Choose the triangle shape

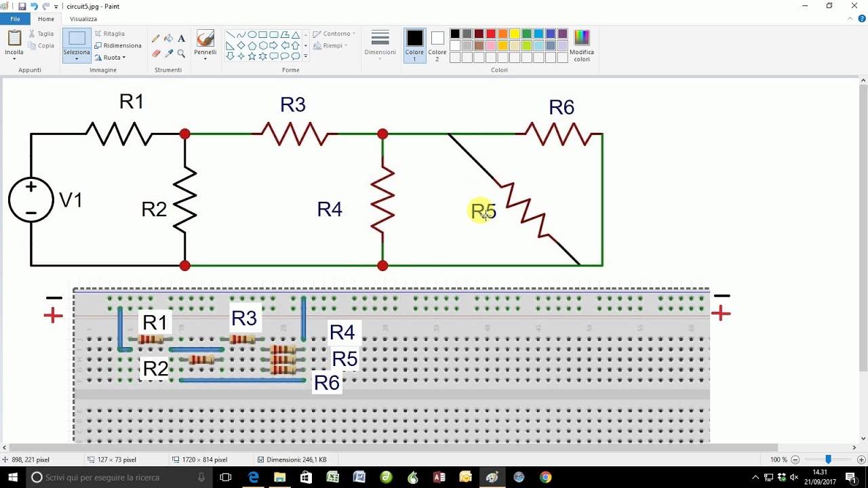coord(296,35)
